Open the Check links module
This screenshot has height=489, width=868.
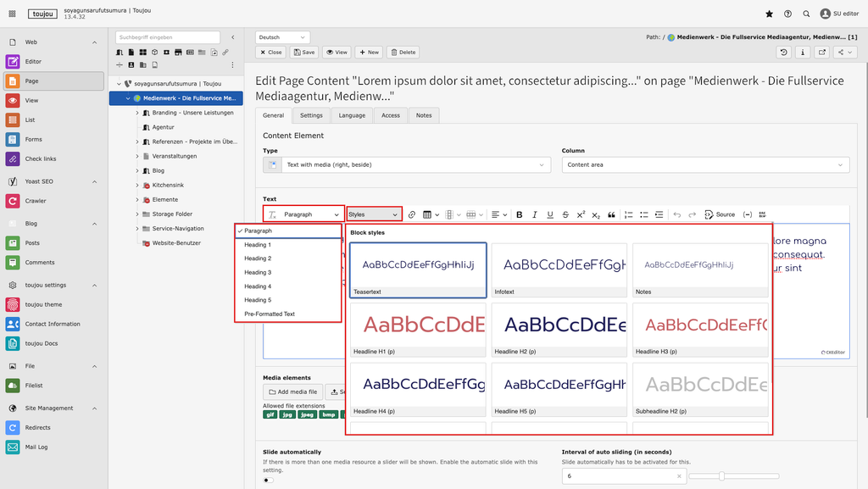click(x=53, y=158)
